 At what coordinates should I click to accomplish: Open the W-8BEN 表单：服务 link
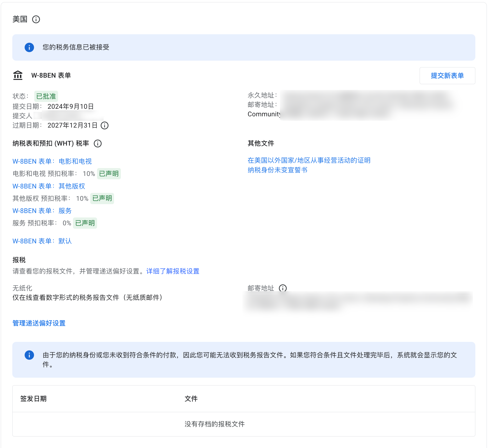click(42, 211)
